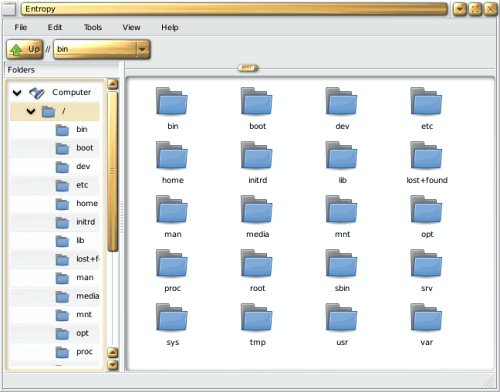Open the Edit menu
This screenshot has width=500, height=392.
[55, 27]
